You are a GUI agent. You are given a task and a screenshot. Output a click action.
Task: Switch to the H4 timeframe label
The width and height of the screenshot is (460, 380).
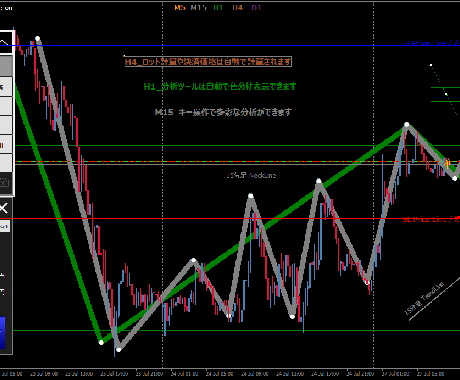(x=237, y=7)
